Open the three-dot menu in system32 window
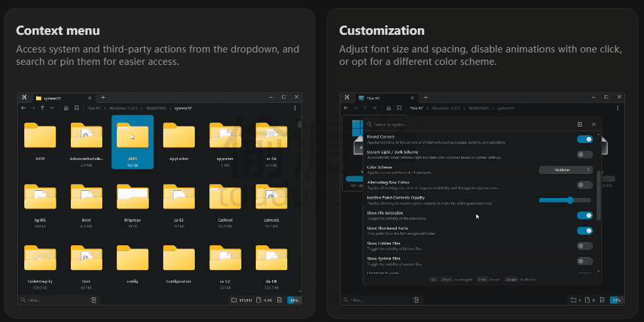 point(295,108)
